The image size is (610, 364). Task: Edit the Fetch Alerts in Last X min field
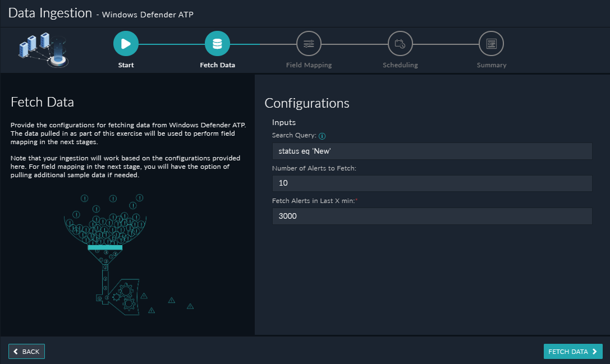pyautogui.click(x=432, y=216)
